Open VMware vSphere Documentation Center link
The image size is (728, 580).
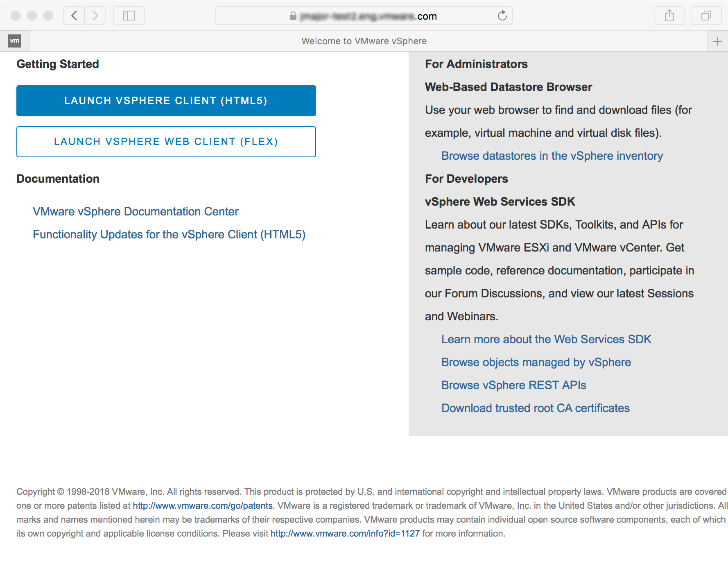pos(136,211)
